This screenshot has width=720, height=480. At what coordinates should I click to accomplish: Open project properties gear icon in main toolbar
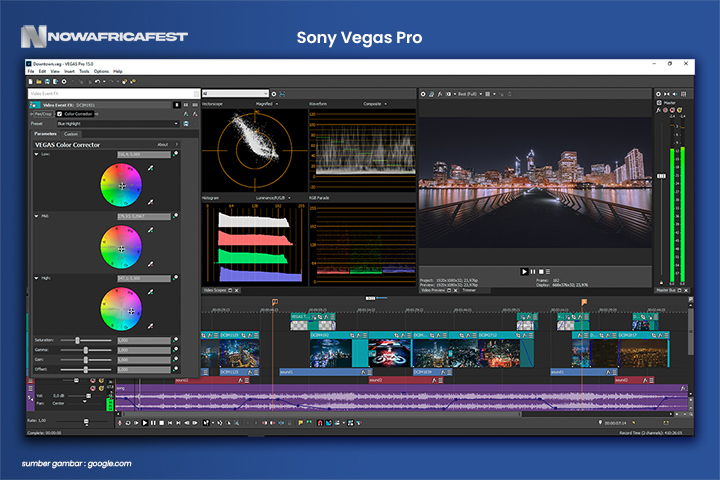(64, 82)
